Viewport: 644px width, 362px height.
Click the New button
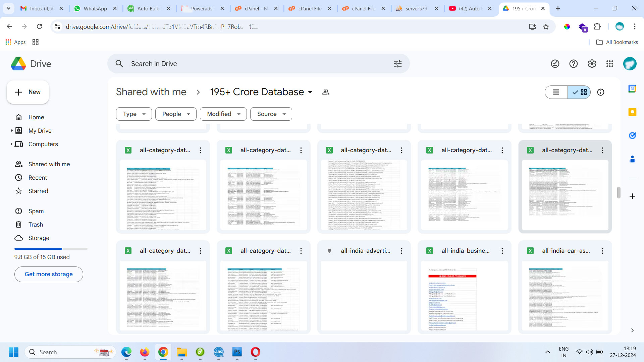[x=28, y=92]
